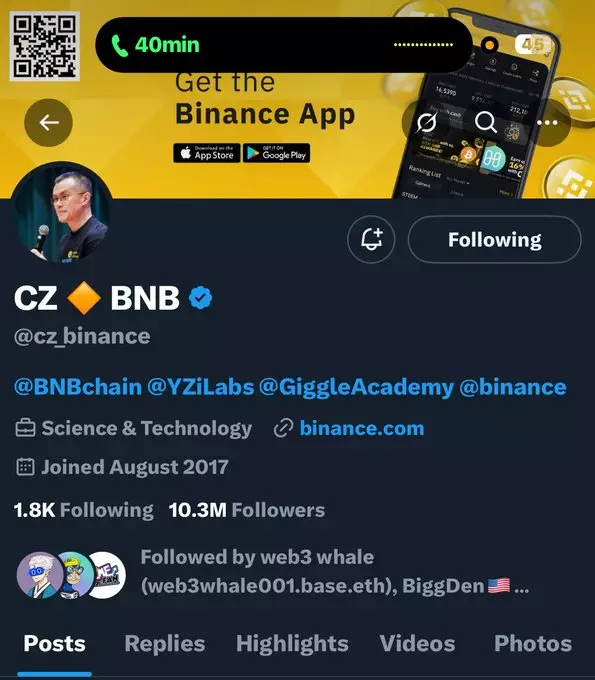
Task: Toggle post notifications bell icon
Action: 371,239
